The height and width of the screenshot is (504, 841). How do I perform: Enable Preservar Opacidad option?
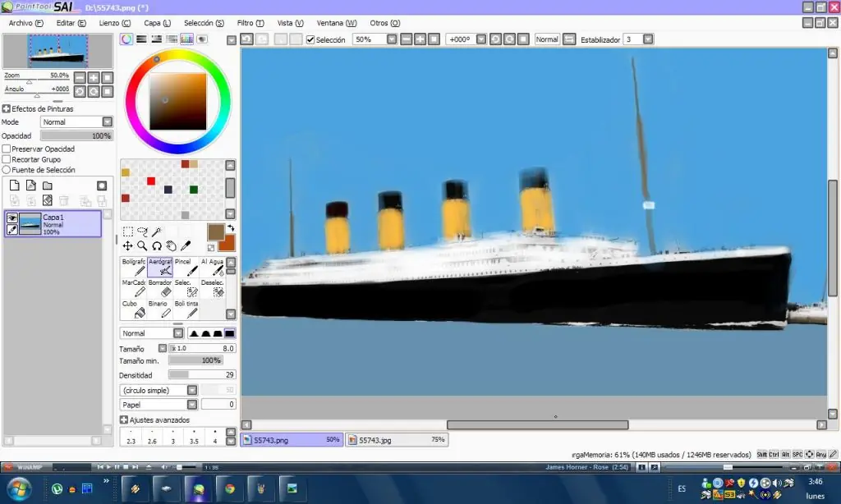[7, 149]
